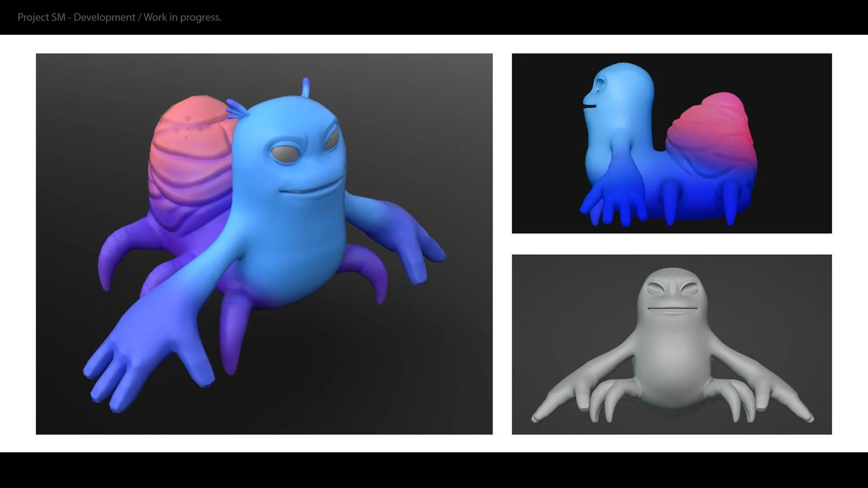Viewport: 868px width, 488px height.
Task: Open the gray clay model render thumbnail
Action: coord(671,344)
